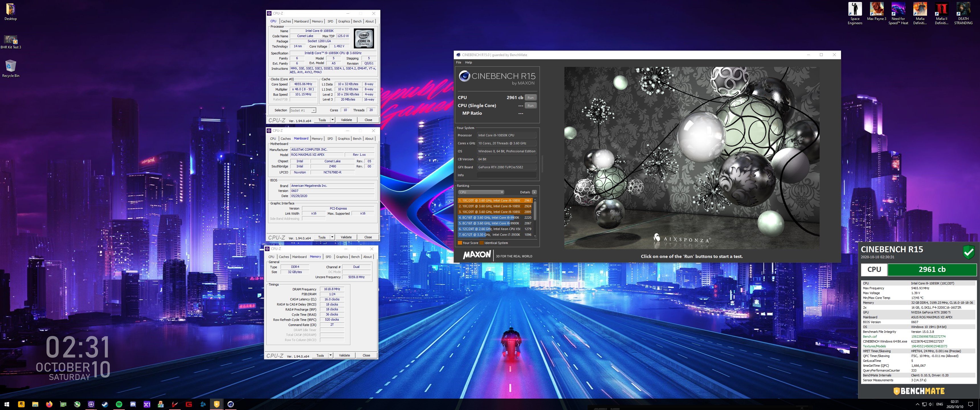Open Space Engineers desktop shortcut
980x410 pixels.
855,13
